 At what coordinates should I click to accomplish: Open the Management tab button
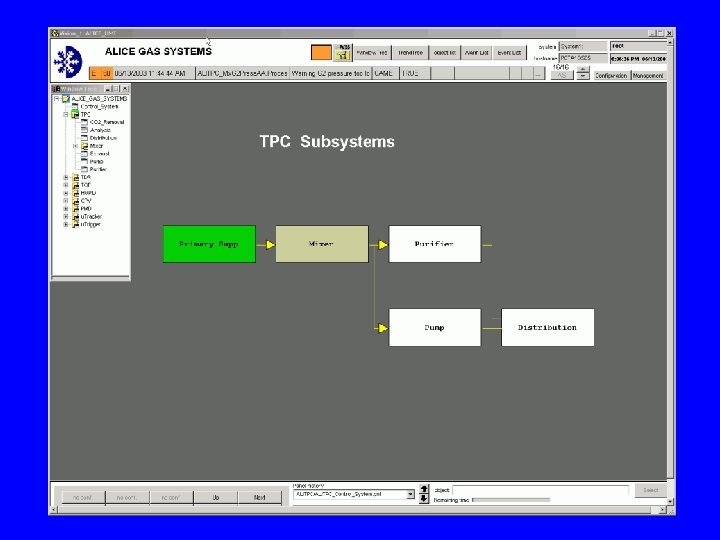[648, 75]
